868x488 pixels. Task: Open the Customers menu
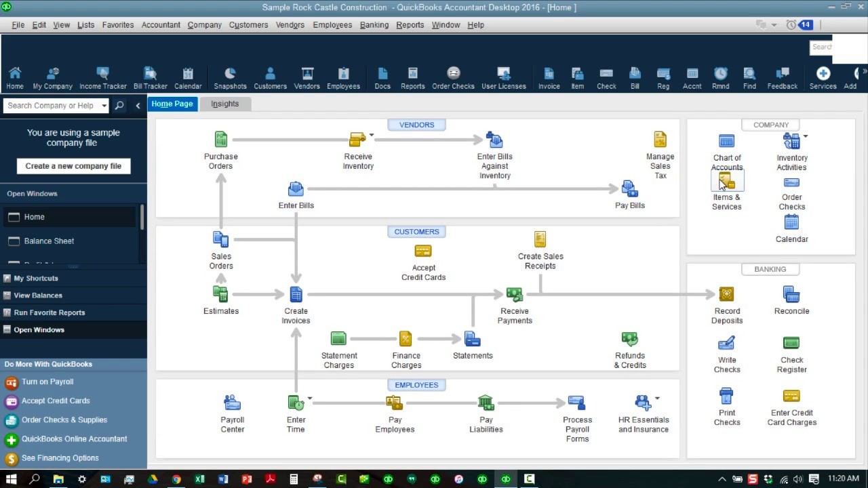tap(248, 25)
